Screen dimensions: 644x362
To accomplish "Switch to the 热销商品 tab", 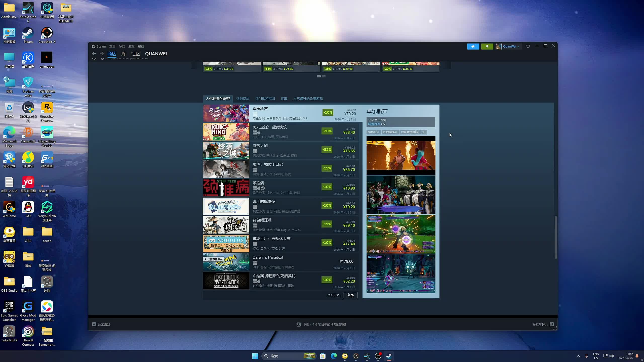I will point(243,99).
